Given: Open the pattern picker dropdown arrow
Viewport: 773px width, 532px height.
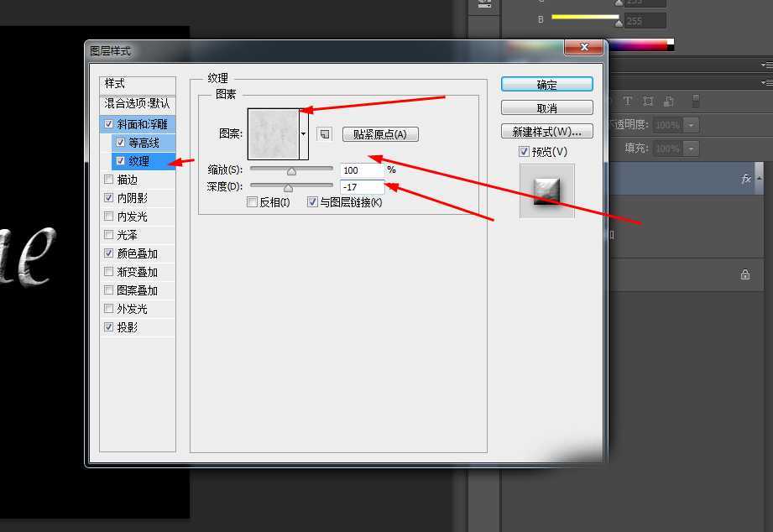Looking at the screenshot, I should coord(304,133).
